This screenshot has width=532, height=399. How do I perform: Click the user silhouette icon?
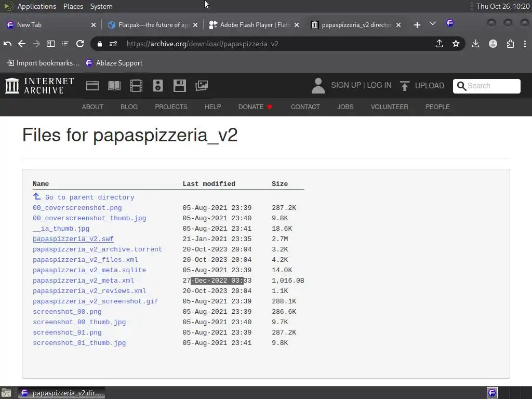318,86
